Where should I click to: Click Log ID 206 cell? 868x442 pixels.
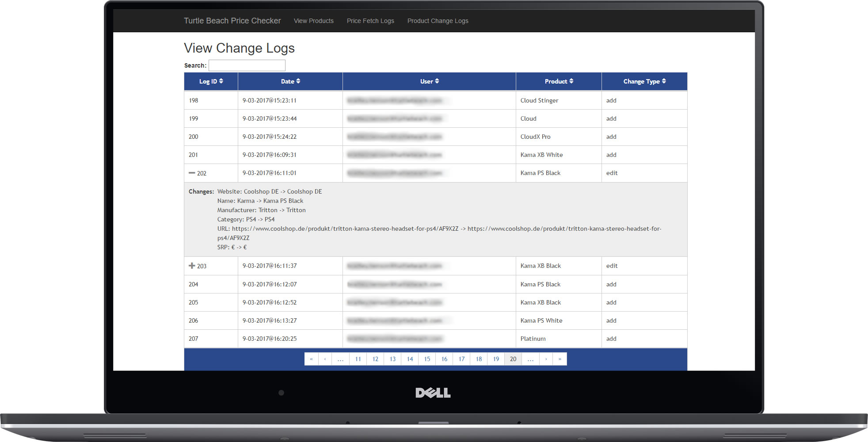211,320
